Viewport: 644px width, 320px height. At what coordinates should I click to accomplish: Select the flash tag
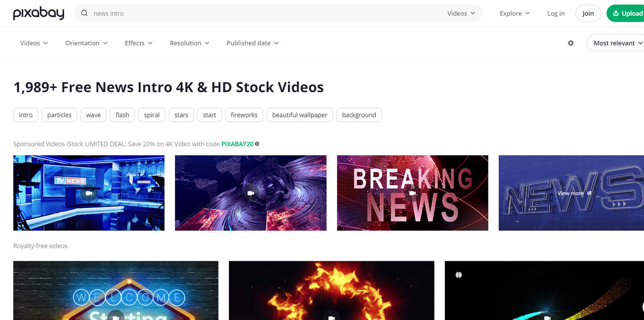tap(122, 115)
